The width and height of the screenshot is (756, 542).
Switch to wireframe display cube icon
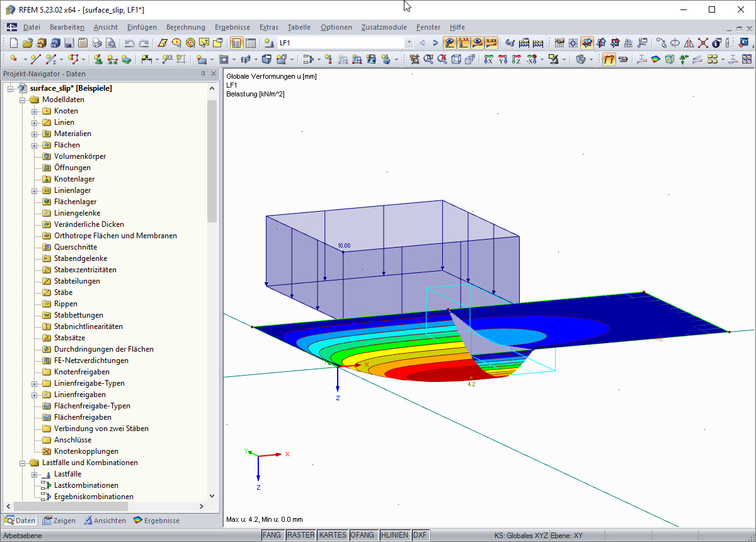pos(455,59)
